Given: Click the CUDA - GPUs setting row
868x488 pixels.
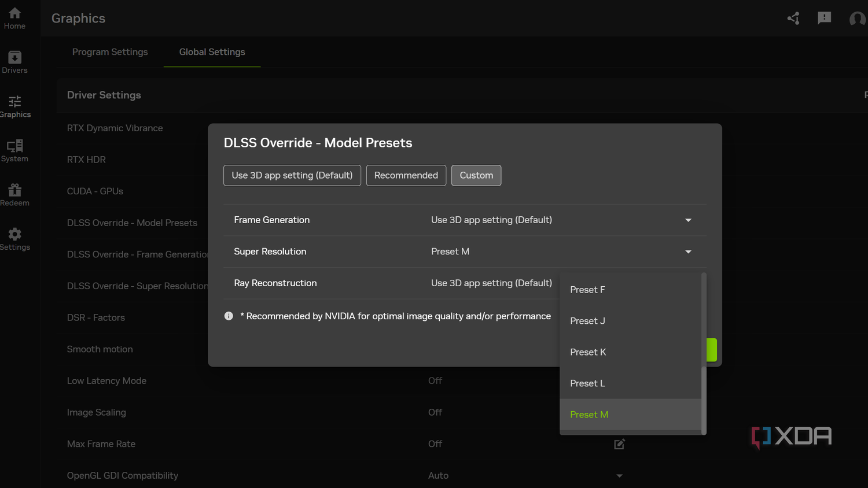Looking at the screenshot, I should click(95, 191).
